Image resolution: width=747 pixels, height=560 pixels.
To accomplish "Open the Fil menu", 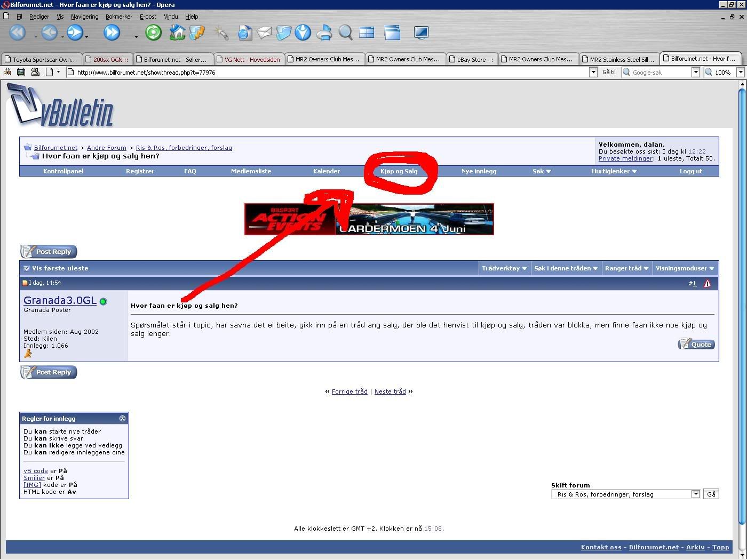I will click(x=19, y=17).
